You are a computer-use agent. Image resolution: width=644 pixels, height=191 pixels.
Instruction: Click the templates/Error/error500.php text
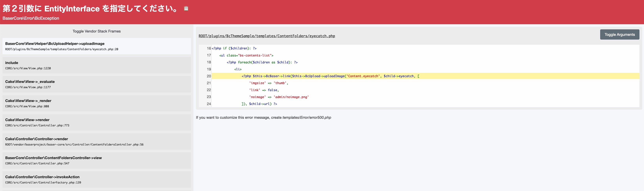click(307, 118)
